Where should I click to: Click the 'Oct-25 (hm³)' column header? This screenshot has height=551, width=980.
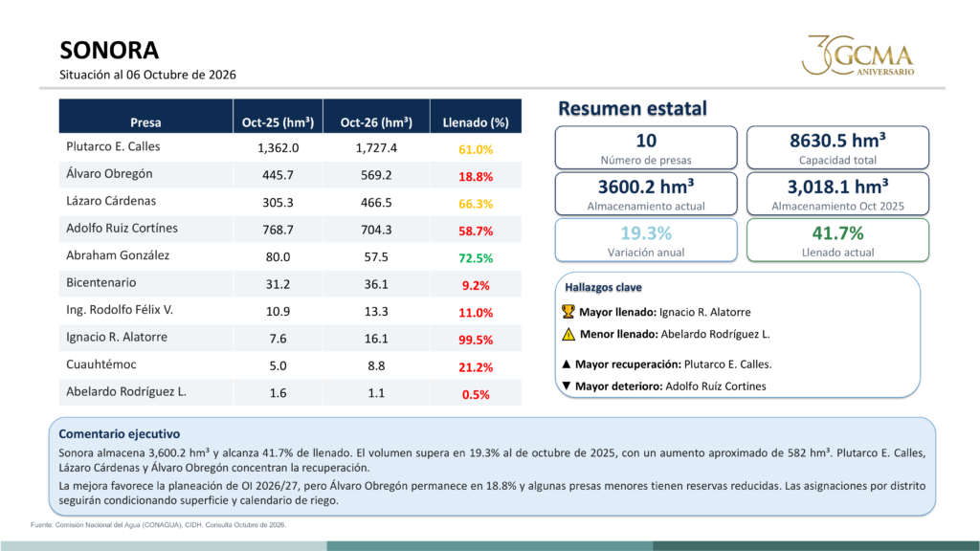click(278, 116)
